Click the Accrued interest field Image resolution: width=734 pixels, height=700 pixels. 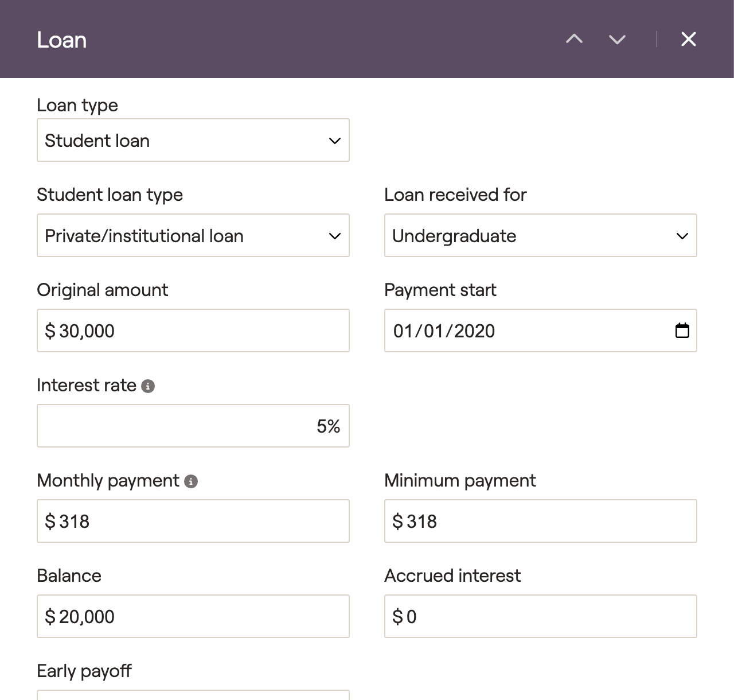click(x=541, y=616)
